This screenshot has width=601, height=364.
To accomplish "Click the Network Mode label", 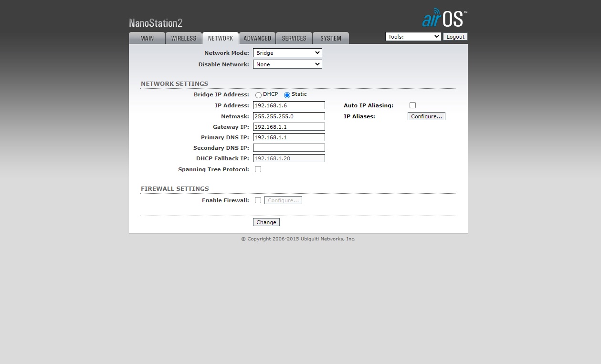I will [227, 53].
